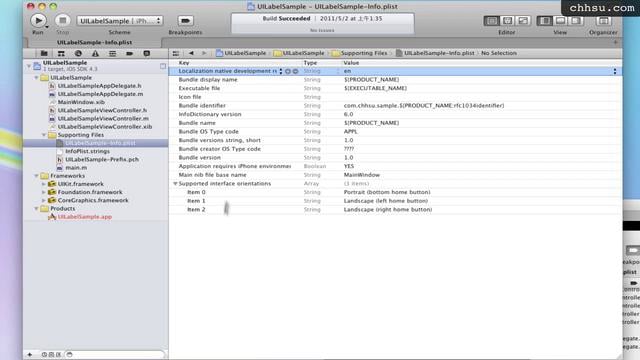The image size is (640, 360).
Task: Click the add row plus button
Action: point(288,71)
